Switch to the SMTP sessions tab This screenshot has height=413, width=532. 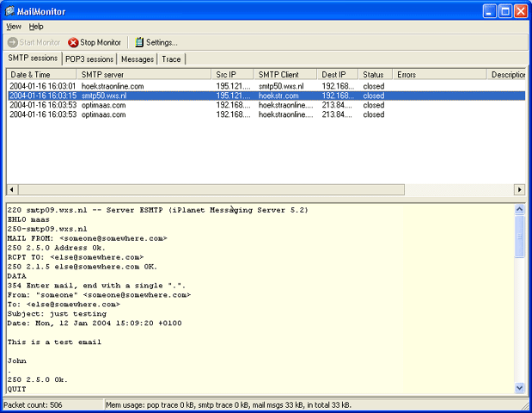33,59
